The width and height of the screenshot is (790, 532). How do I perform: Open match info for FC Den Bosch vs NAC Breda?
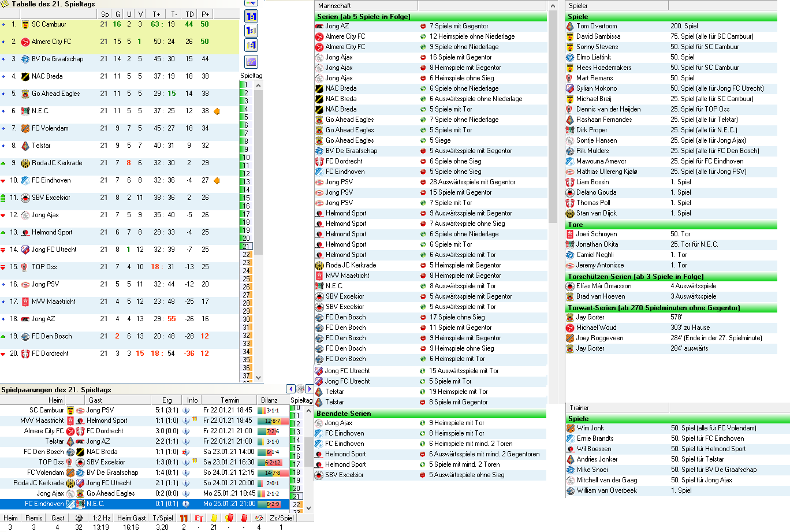[186, 452]
